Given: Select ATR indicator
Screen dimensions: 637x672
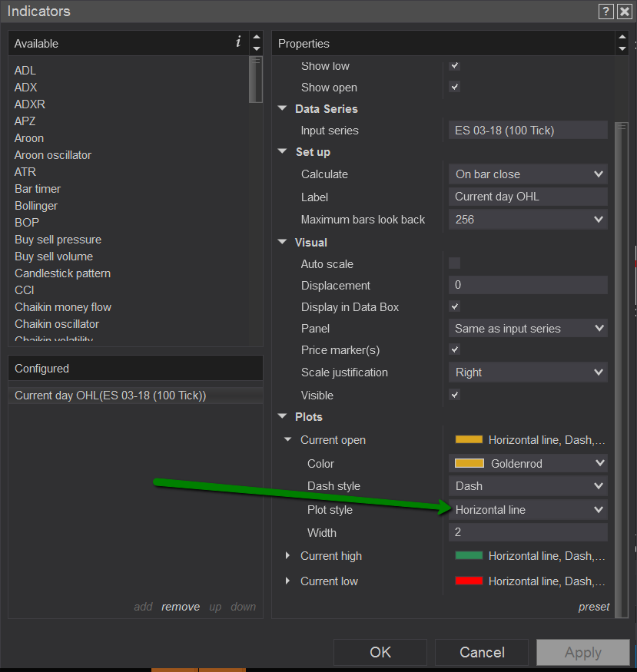Looking at the screenshot, I should (x=25, y=172).
